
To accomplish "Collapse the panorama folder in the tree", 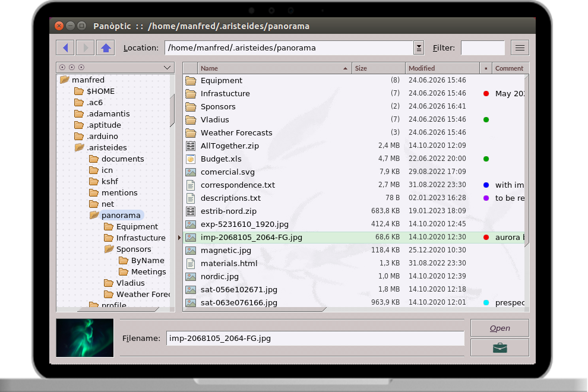I will point(94,215).
